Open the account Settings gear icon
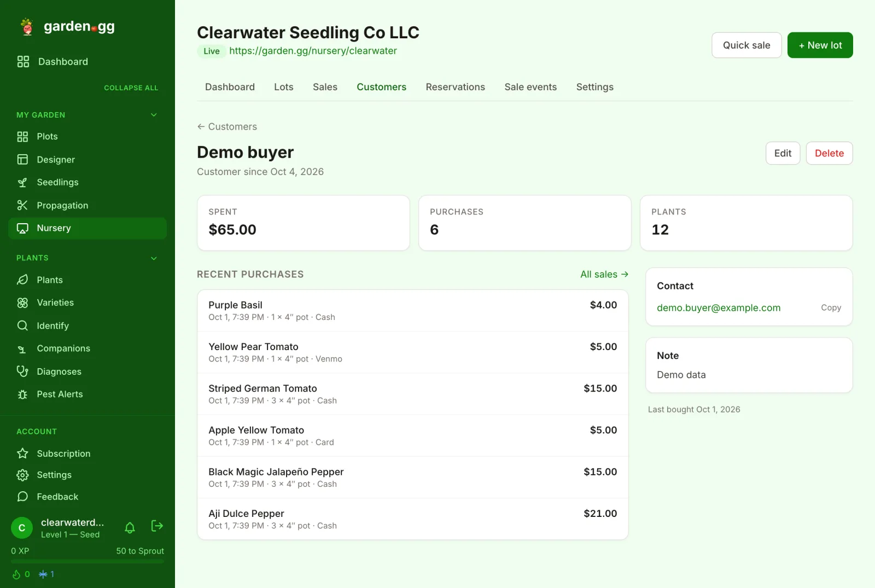875x588 pixels. (22, 475)
